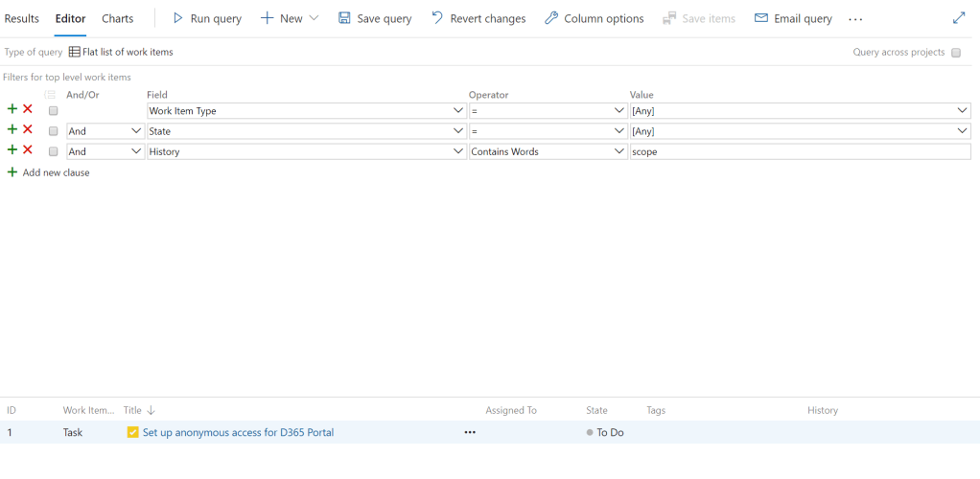Click the Save query disk icon

[344, 18]
